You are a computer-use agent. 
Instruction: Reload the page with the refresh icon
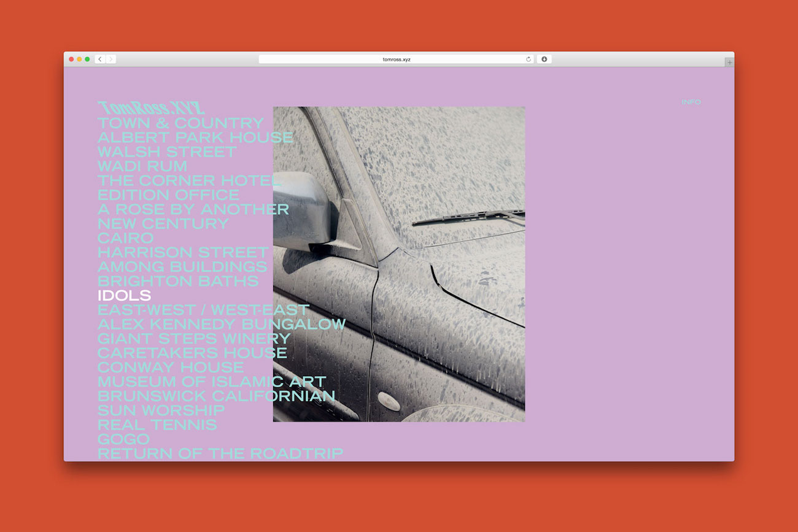(528, 60)
